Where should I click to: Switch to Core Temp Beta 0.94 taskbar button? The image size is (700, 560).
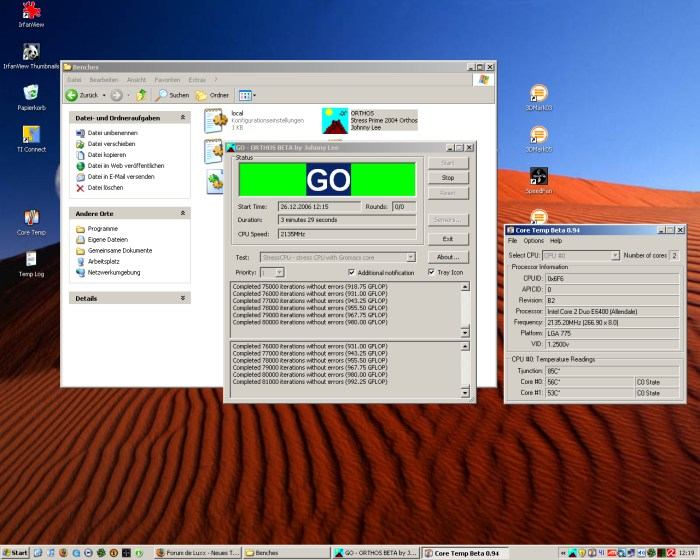tap(465, 553)
